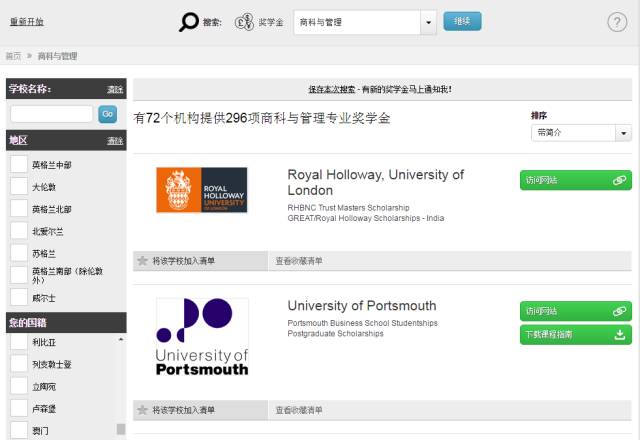This screenshot has height=440, width=640.
Task: Tick the 卢森堡 nationality checkbox
Action: coord(19,408)
